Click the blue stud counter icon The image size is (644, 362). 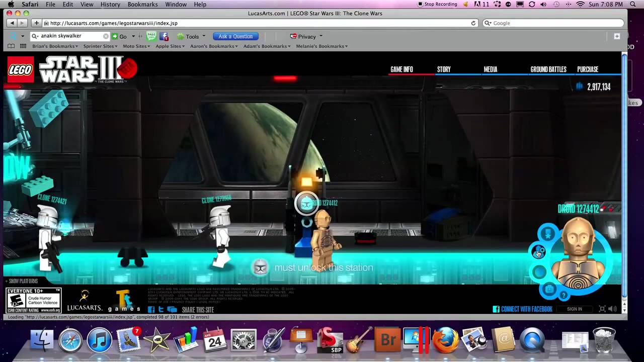[580, 86]
